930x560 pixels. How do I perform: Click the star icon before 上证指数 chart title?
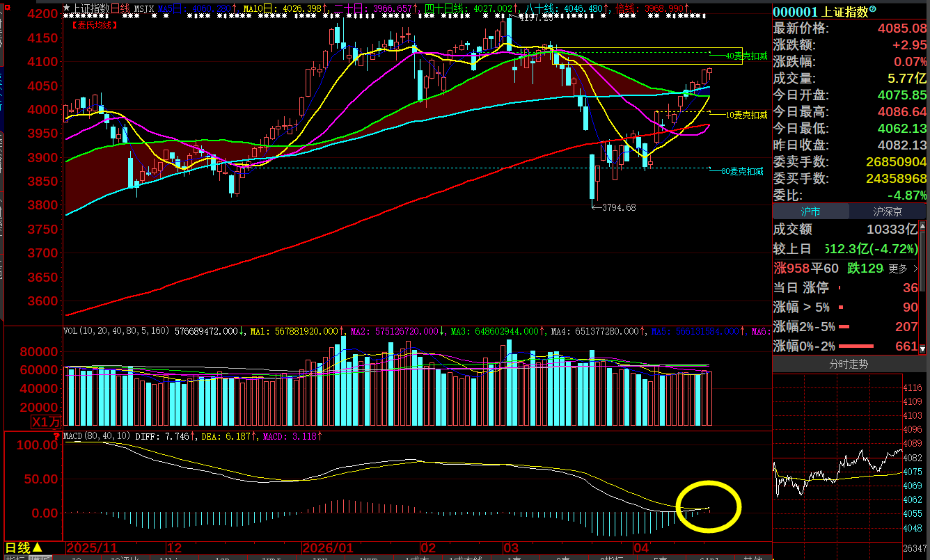click(67, 8)
